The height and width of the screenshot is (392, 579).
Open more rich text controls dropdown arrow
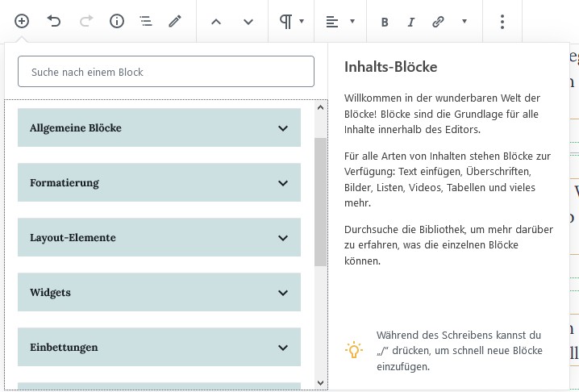click(x=464, y=22)
